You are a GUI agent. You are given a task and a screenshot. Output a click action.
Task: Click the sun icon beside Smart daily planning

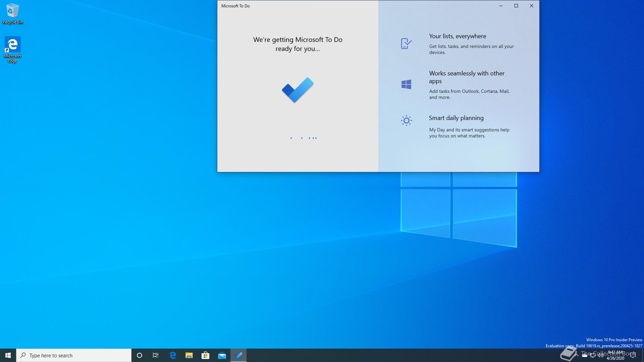(406, 121)
